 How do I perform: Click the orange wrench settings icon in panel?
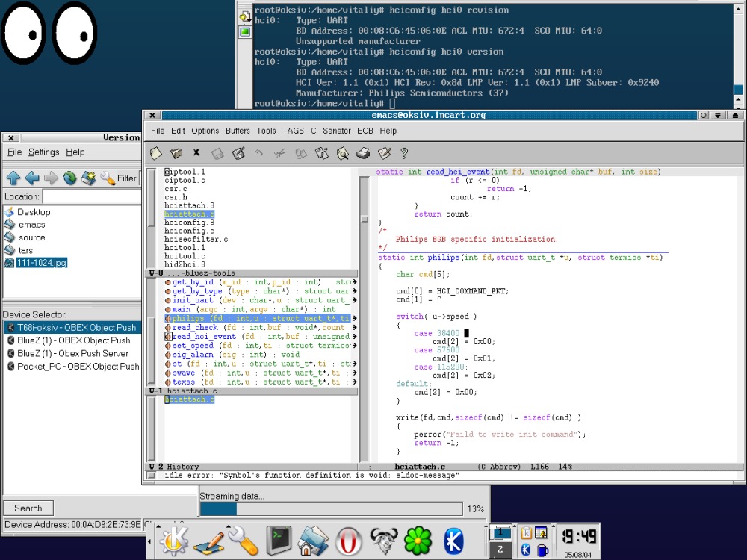pos(243,541)
